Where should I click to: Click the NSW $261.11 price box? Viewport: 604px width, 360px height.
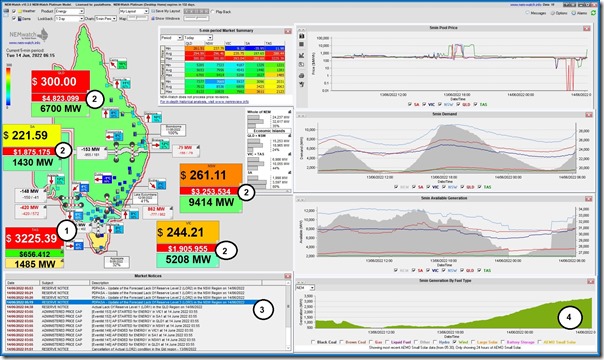(x=211, y=176)
